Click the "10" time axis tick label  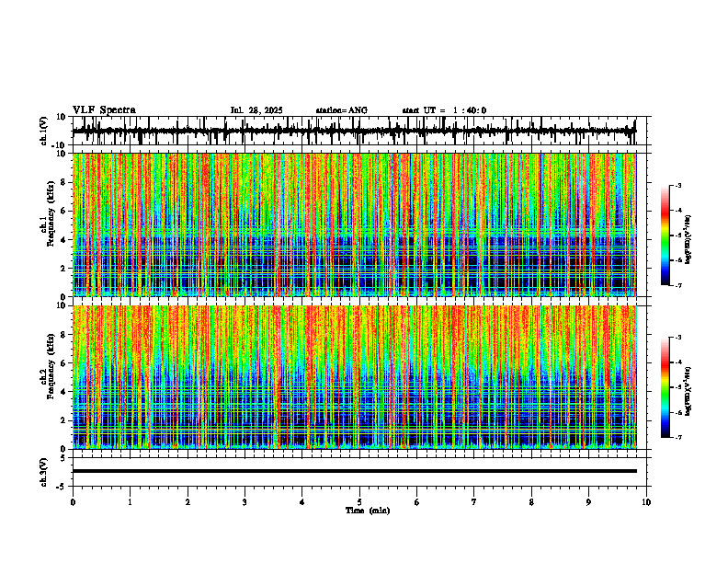(646, 502)
